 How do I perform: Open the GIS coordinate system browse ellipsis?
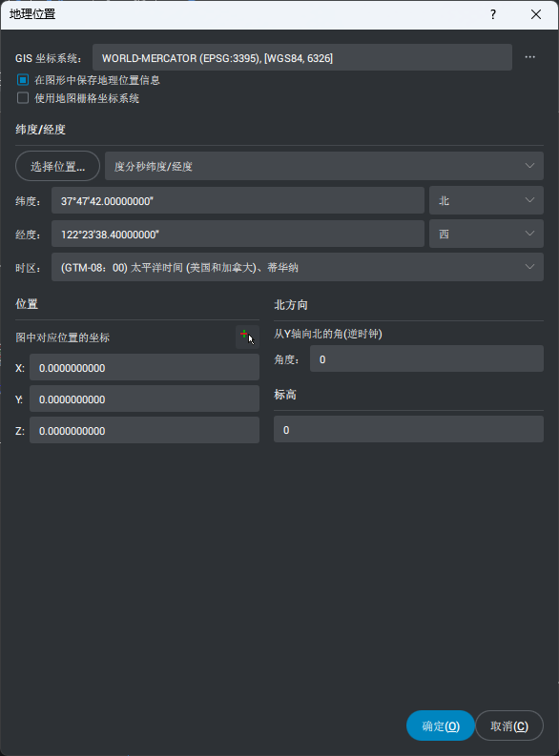pyautogui.click(x=530, y=57)
